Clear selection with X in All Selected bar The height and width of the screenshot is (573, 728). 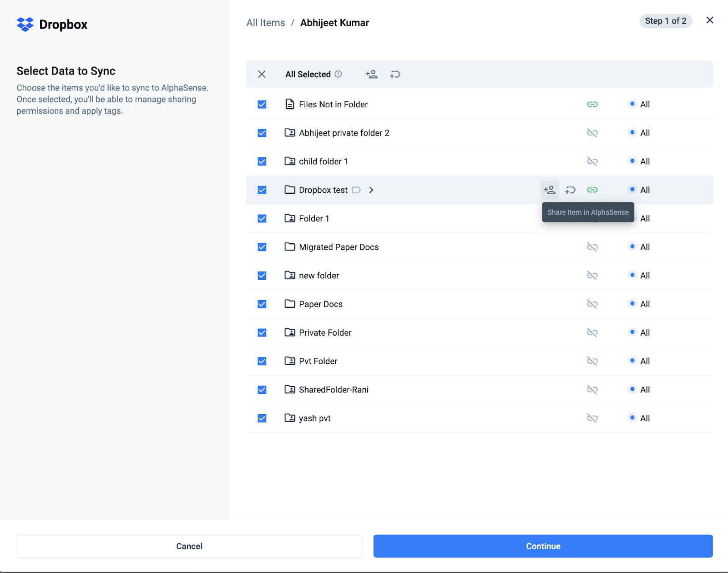click(262, 74)
